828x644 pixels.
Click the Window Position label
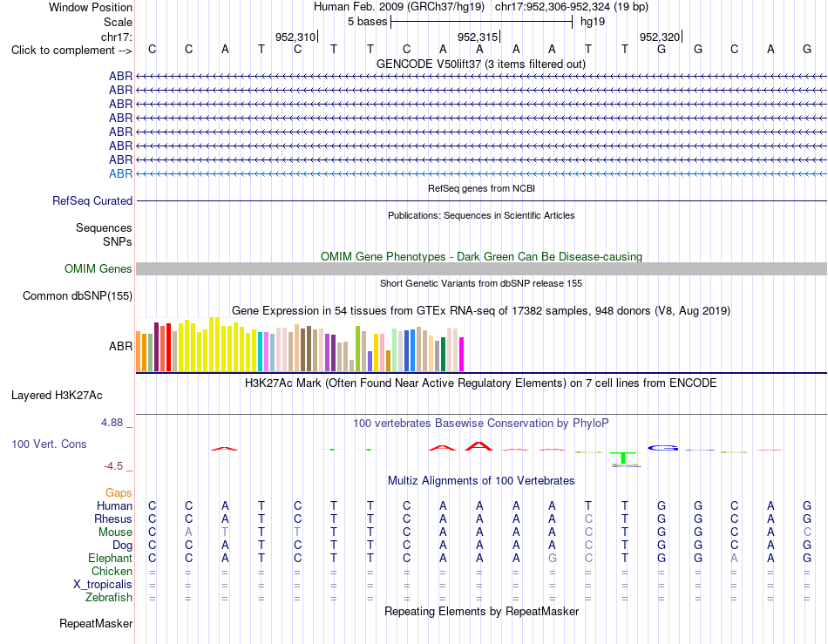coord(91,7)
